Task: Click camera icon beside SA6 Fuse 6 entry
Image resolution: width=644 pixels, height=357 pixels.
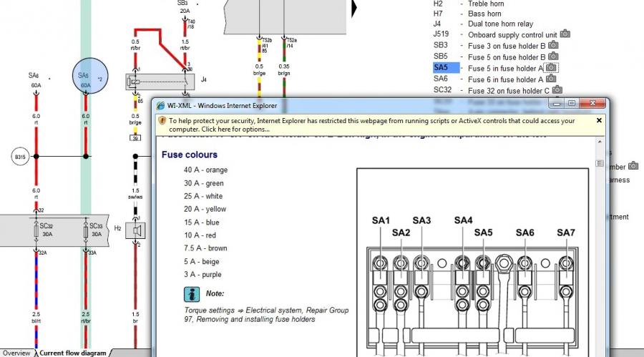Action: (x=552, y=79)
